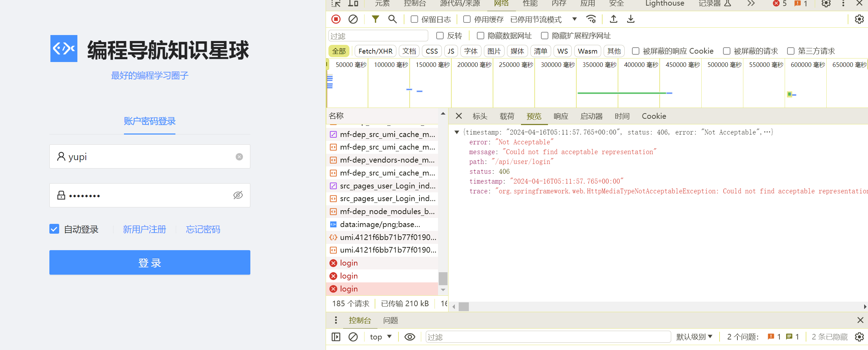This screenshot has width=868, height=350.
Task: Select 账户密码登录 tab
Action: tap(150, 121)
